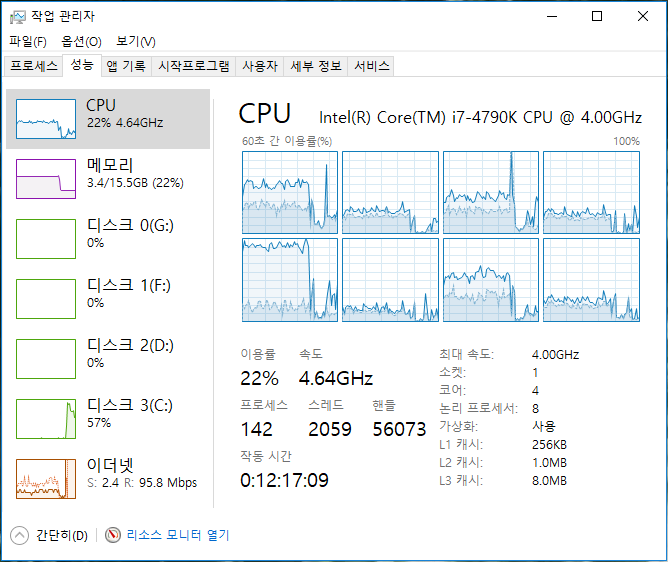Open the 리소스 모니터 열기 link

tap(178, 535)
